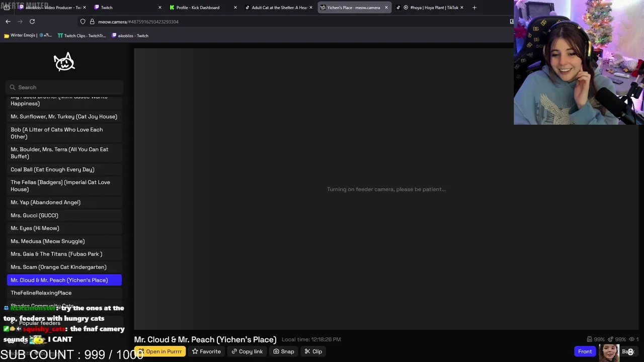
Task: Select Mrs. Gaia & The Titans feeder
Action: [64, 254]
